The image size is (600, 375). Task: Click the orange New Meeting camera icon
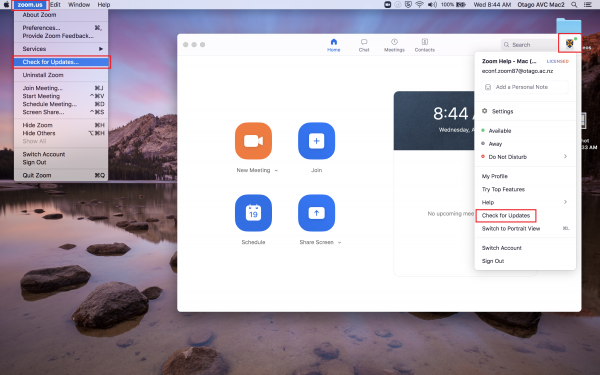pos(253,141)
